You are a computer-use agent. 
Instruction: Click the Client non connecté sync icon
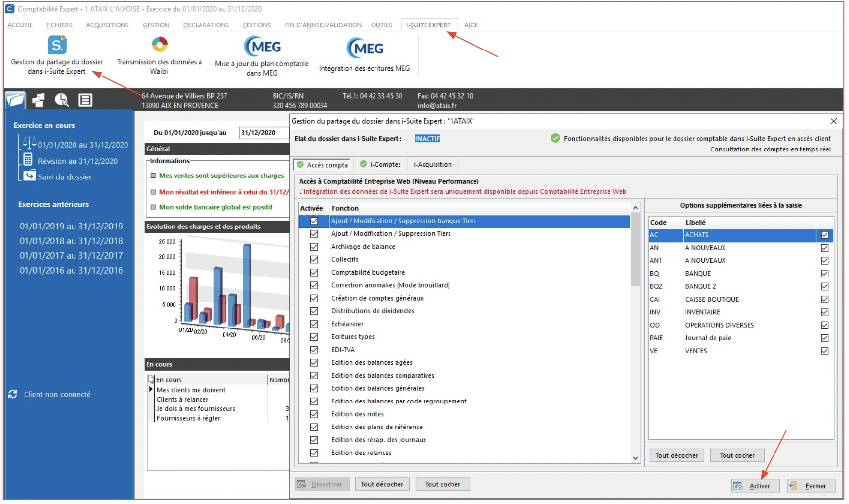click(x=13, y=394)
